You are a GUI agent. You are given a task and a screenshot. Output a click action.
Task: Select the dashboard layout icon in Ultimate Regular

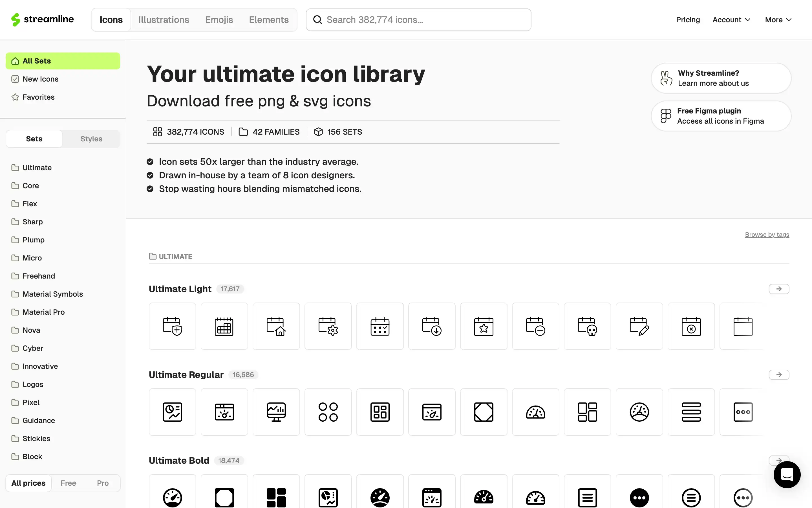coord(587,412)
